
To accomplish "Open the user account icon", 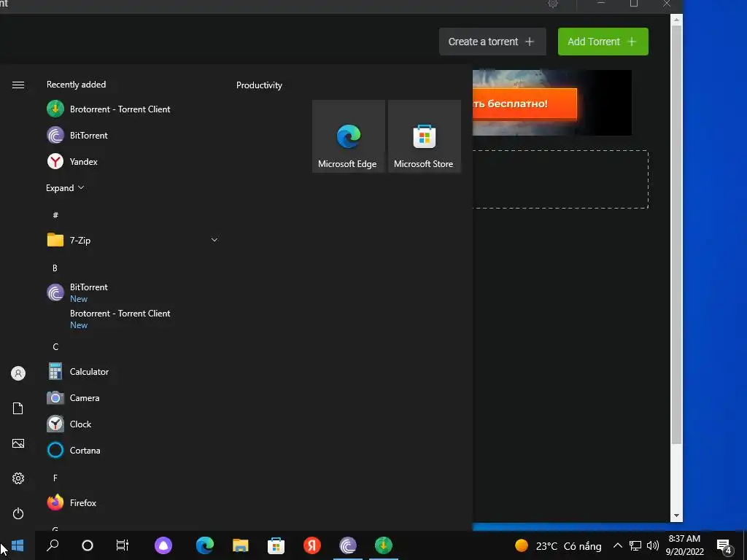I will click(x=18, y=373).
